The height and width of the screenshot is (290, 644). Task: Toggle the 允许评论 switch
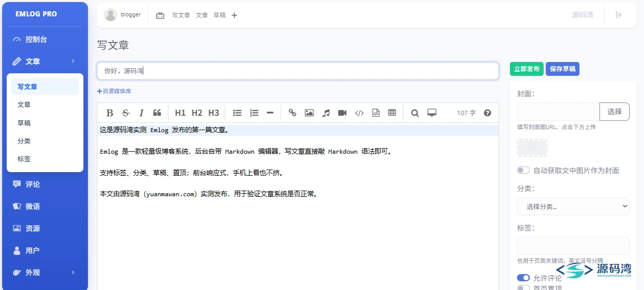523,278
